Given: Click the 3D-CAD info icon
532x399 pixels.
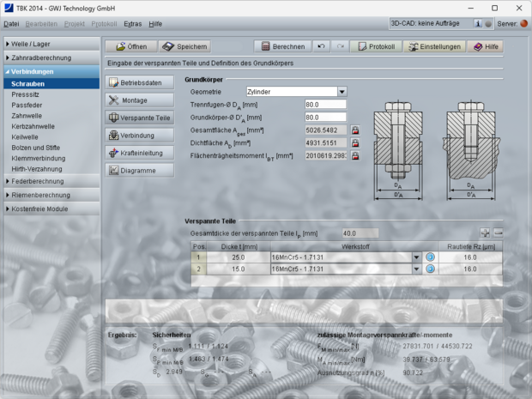Looking at the screenshot, I should pyautogui.click(x=478, y=24).
